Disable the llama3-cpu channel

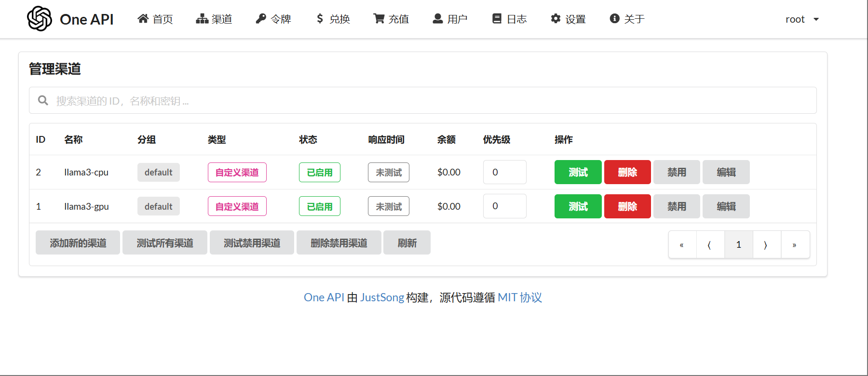676,172
